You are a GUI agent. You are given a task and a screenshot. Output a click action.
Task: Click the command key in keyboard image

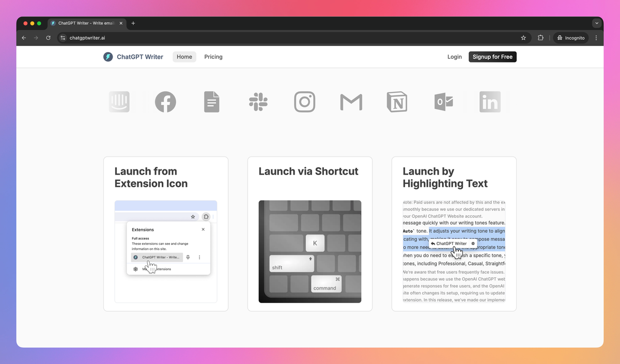click(x=326, y=284)
